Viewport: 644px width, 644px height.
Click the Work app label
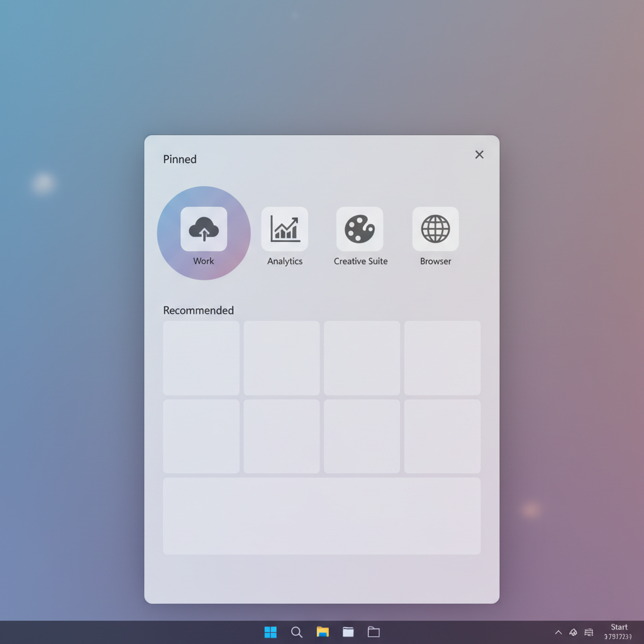point(203,261)
